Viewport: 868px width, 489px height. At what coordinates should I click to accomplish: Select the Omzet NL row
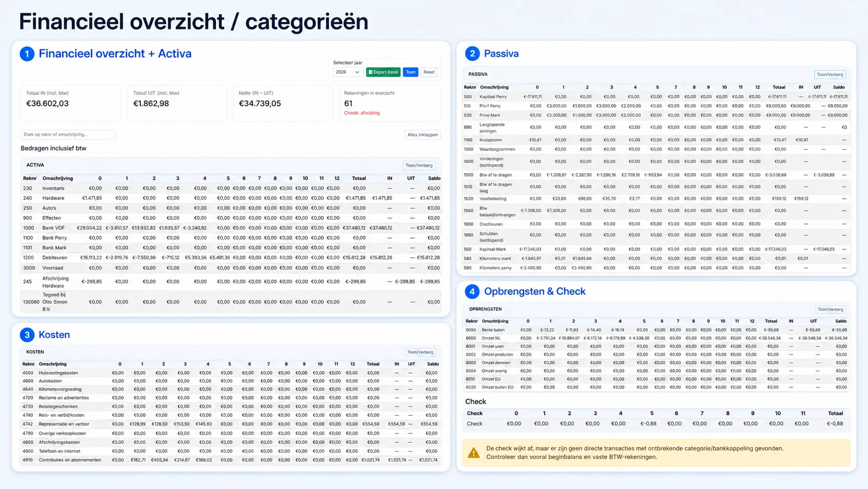(657, 338)
